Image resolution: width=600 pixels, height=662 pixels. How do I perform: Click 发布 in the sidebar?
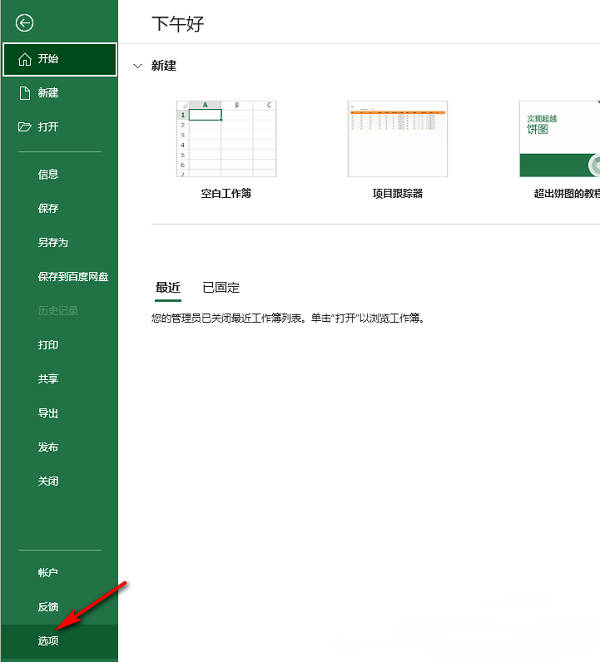tap(48, 447)
